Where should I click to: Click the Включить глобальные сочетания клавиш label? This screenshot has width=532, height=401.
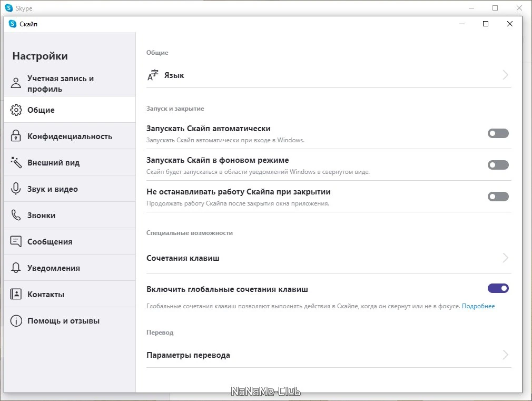click(x=228, y=289)
